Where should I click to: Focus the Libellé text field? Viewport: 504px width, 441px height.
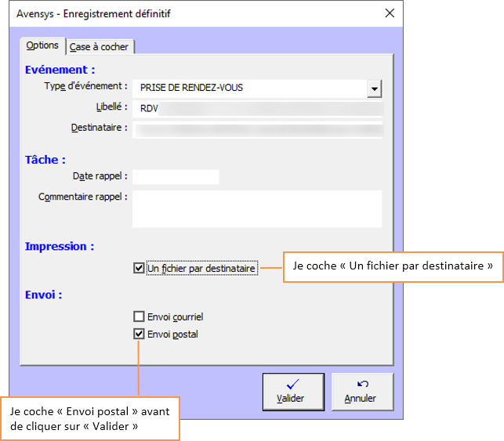(256, 108)
